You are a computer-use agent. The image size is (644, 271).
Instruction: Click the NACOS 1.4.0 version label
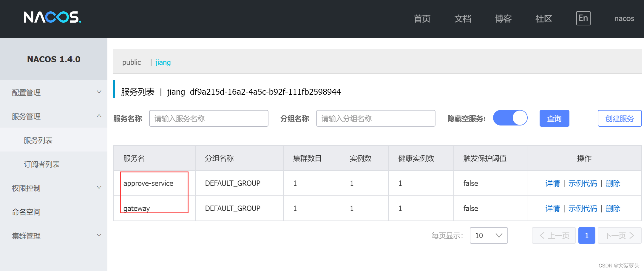54,59
